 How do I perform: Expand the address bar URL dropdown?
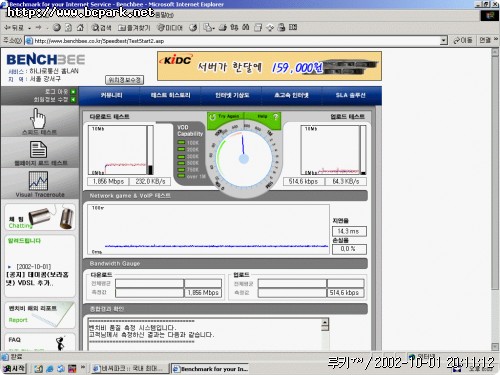tap(443, 41)
